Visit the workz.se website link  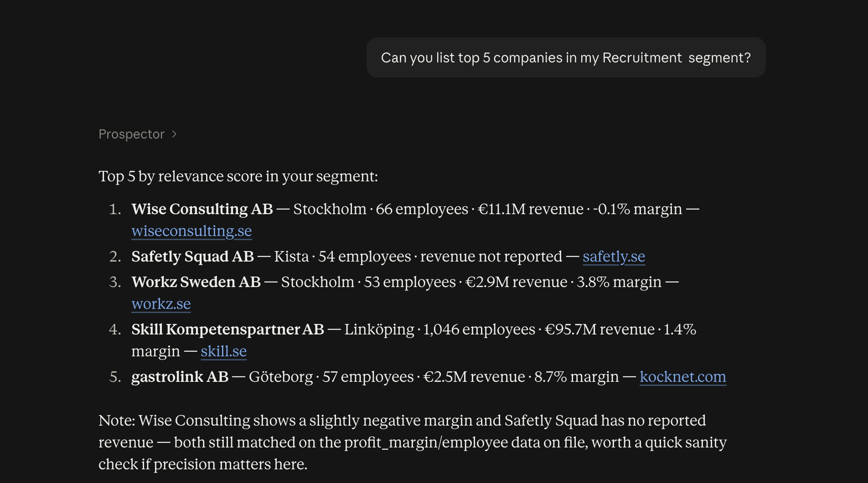point(161,304)
